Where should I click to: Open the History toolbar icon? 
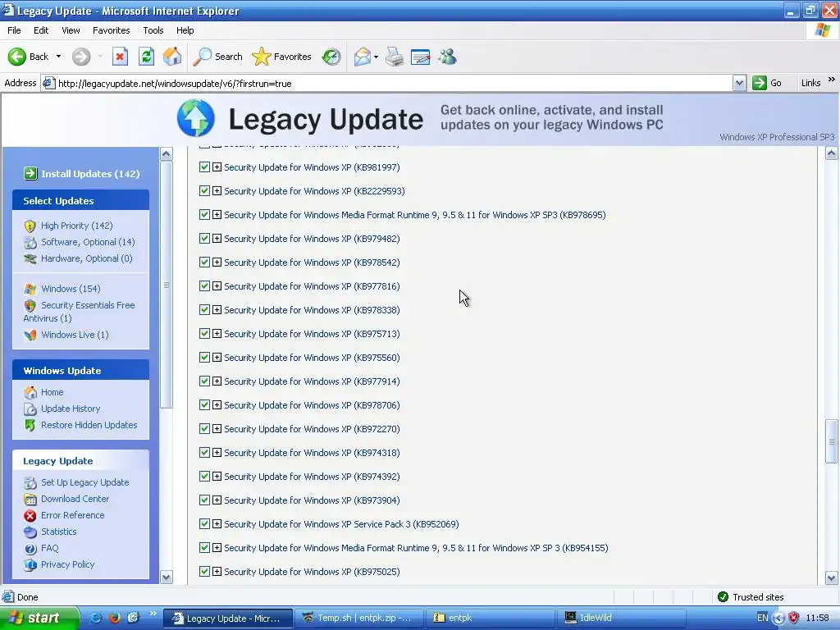coord(331,57)
